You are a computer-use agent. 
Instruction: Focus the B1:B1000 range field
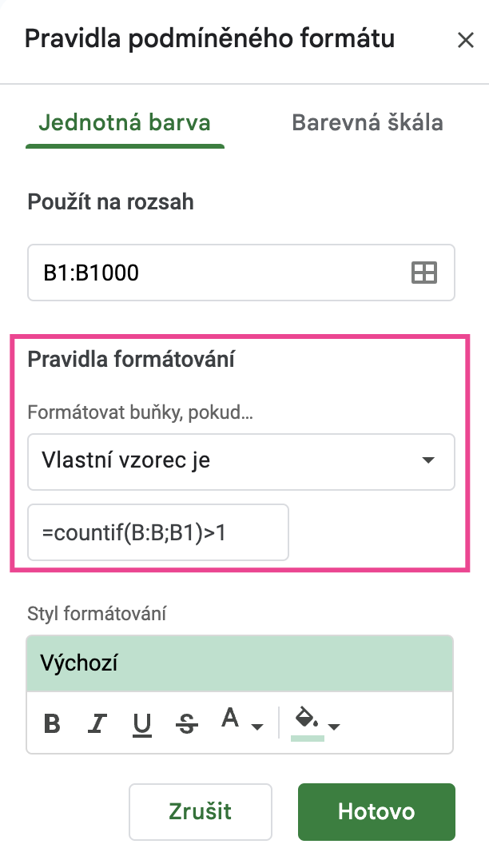(x=241, y=273)
